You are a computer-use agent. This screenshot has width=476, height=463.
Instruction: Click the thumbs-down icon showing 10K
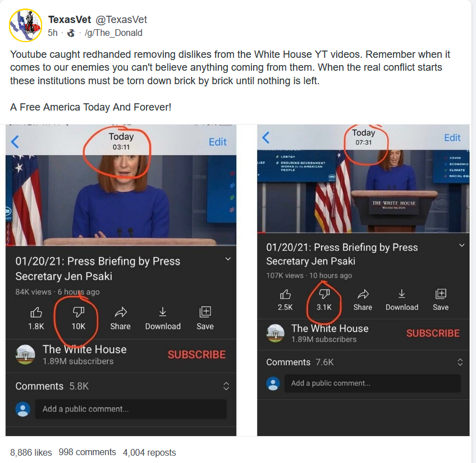(x=79, y=312)
